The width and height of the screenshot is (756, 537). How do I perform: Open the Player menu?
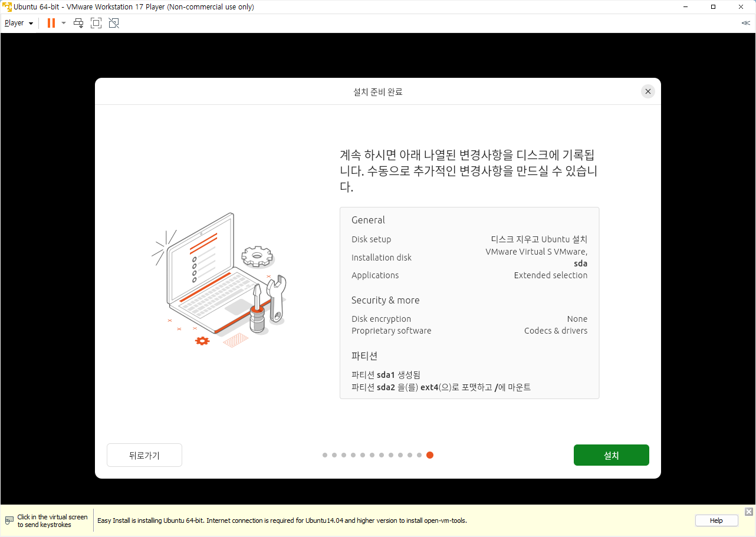tap(19, 23)
